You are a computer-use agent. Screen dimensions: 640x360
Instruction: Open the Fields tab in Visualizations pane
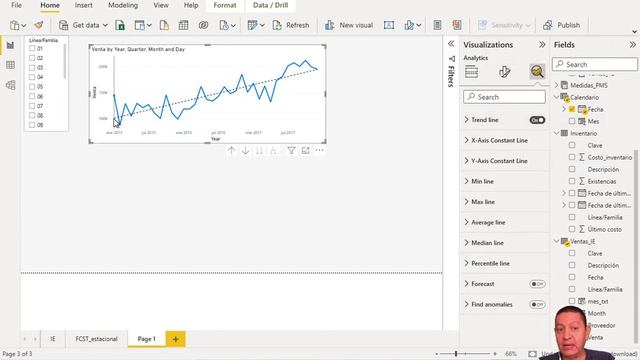tap(471, 72)
